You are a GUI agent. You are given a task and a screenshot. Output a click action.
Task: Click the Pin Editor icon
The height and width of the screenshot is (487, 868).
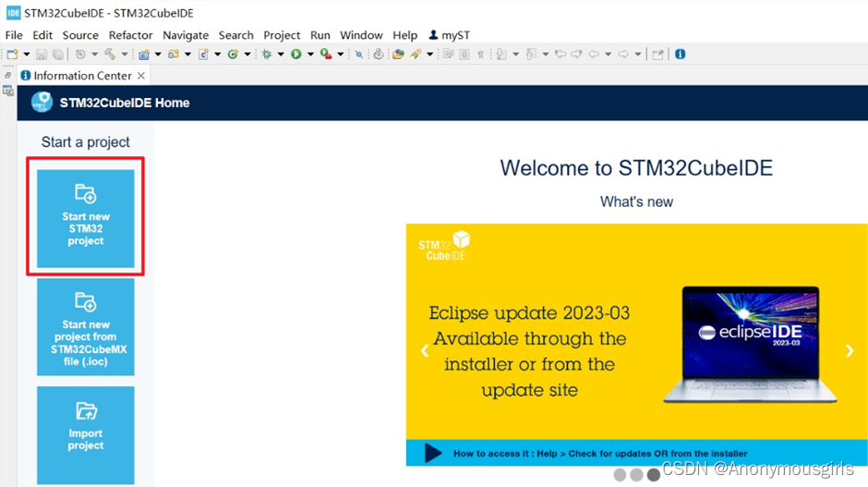[x=657, y=55]
